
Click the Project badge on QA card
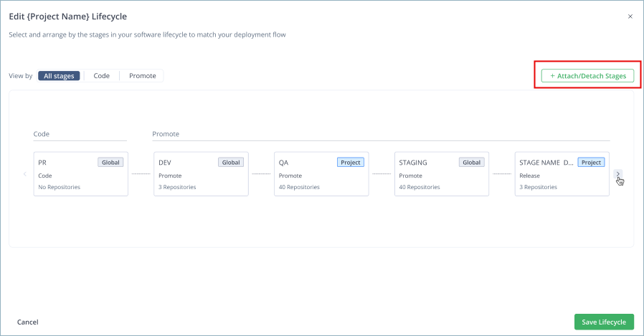click(351, 163)
